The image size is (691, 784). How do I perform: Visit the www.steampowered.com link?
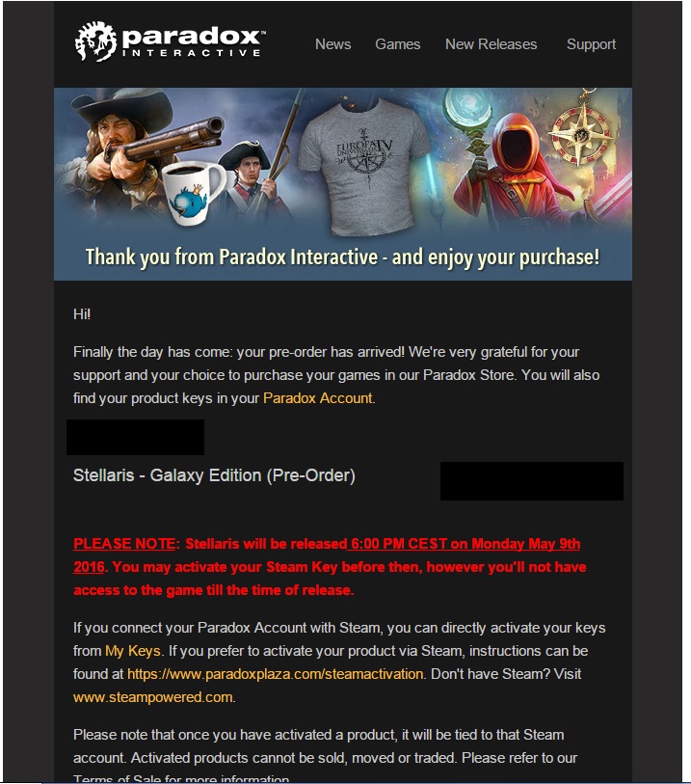coord(153,697)
